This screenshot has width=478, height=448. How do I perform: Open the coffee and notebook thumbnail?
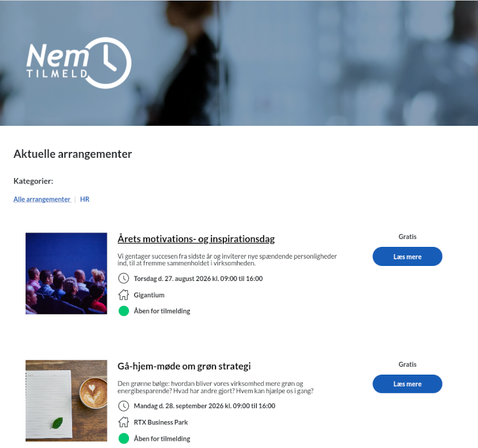pyautogui.click(x=66, y=401)
